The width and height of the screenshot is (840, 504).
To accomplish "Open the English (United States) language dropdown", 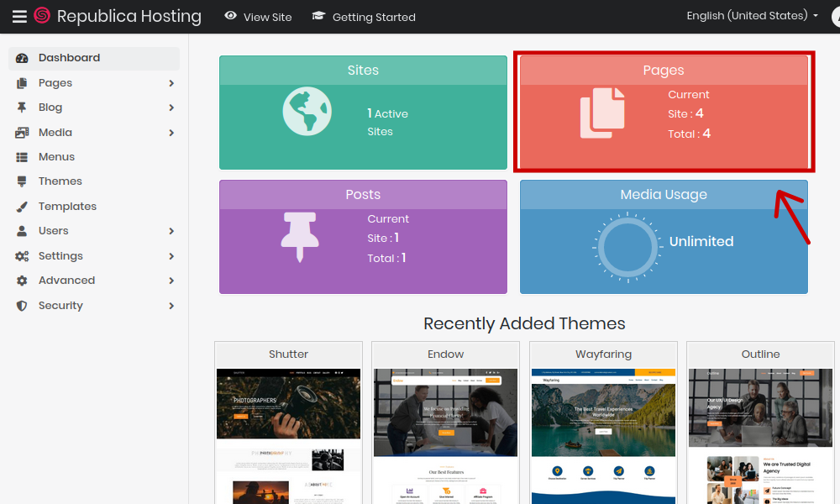I will (x=752, y=16).
